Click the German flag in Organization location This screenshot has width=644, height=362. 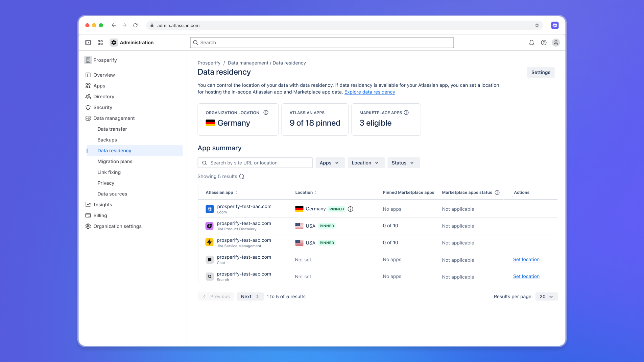click(210, 123)
